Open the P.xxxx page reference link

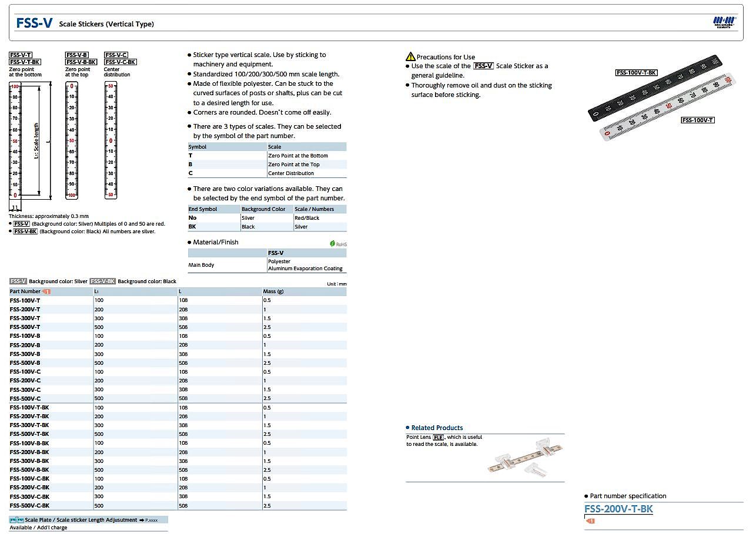(152, 520)
